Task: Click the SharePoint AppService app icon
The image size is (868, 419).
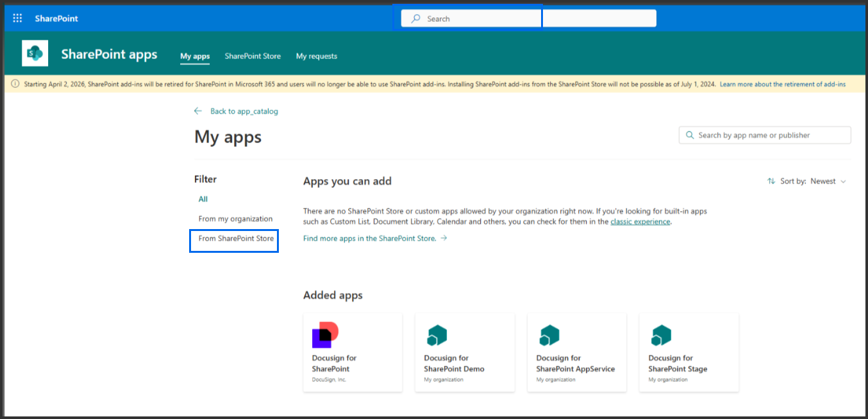Action: tap(549, 335)
